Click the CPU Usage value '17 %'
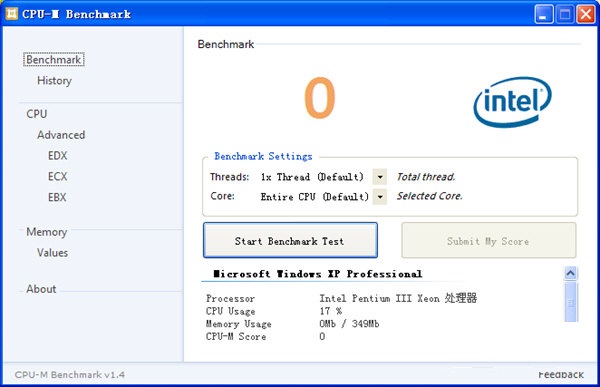 tap(331, 311)
